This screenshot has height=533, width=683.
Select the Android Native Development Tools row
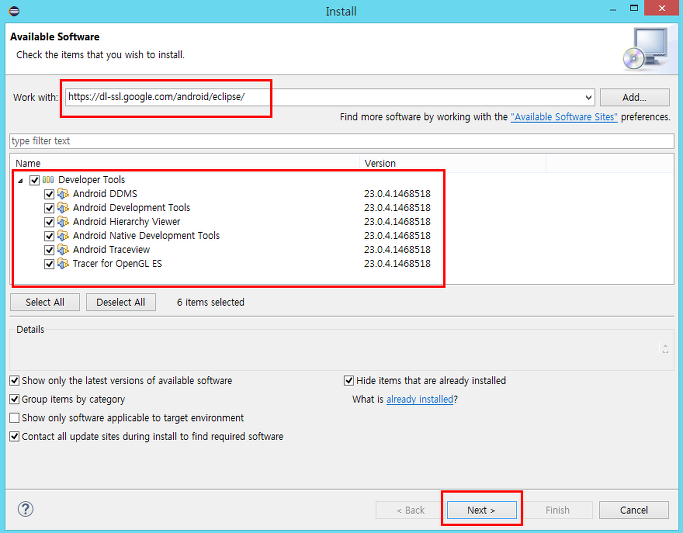click(146, 235)
